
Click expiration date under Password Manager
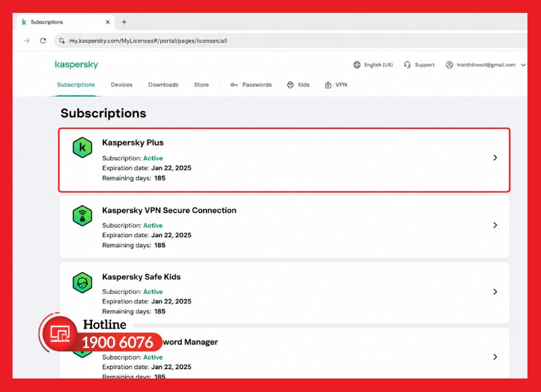point(171,367)
